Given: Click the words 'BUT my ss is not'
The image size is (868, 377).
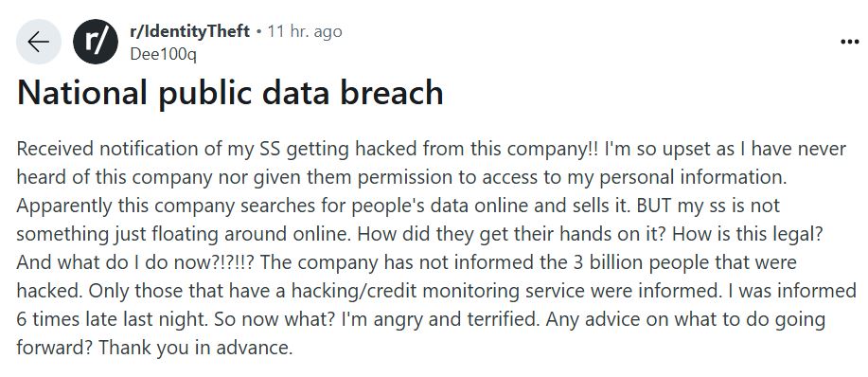Looking at the screenshot, I should [708, 206].
